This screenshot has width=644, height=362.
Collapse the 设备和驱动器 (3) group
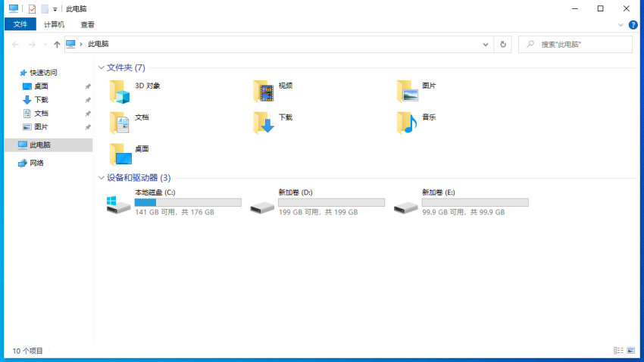pos(101,178)
